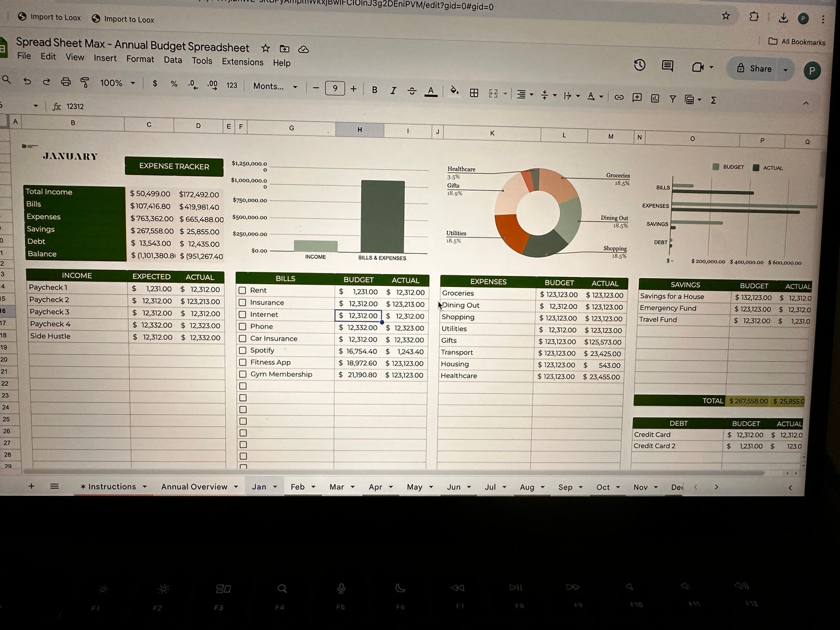Toggle italic formatting
The image size is (840, 630).
point(393,90)
